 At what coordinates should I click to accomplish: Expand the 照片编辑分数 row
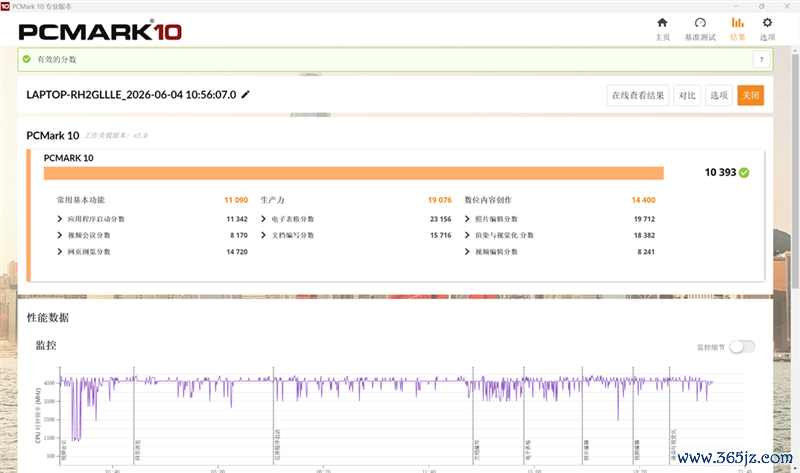467,219
